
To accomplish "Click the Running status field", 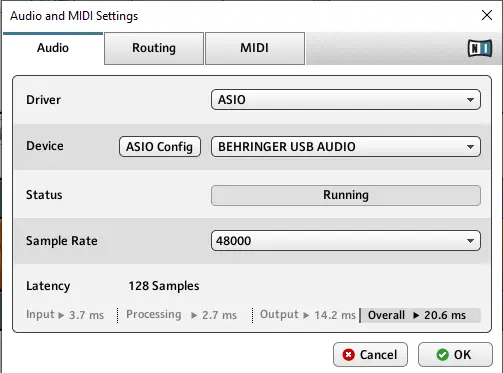I will (x=346, y=195).
